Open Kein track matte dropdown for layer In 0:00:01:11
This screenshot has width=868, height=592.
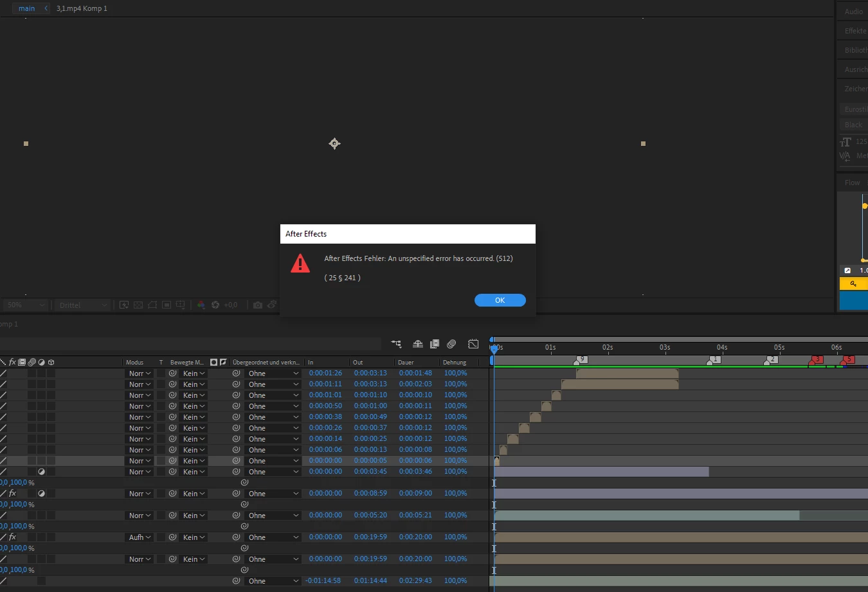194,384
